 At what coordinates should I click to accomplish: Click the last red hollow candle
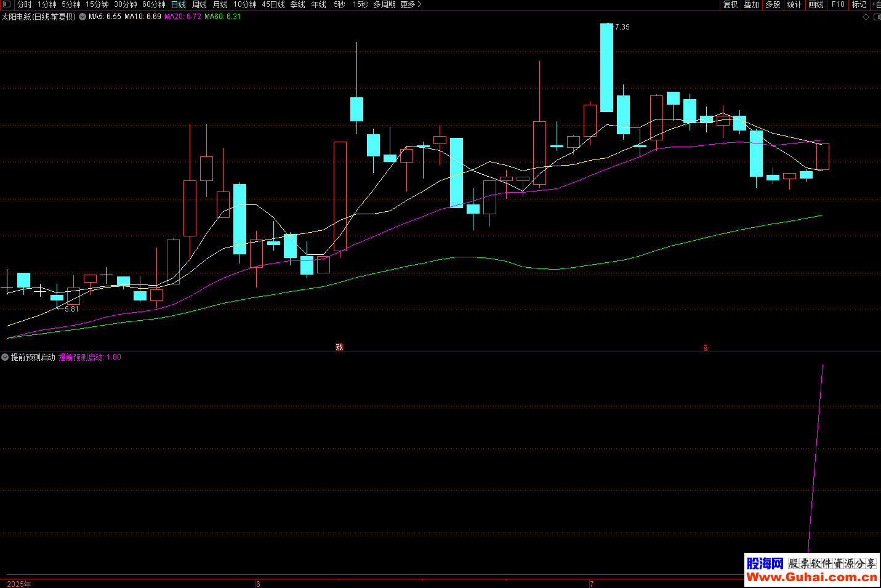tap(823, 156)
